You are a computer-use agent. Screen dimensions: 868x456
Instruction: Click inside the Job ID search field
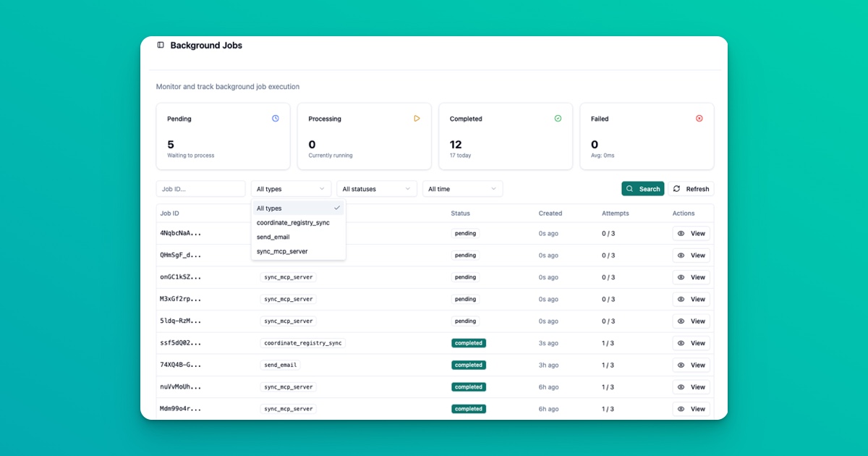[200, 188]
